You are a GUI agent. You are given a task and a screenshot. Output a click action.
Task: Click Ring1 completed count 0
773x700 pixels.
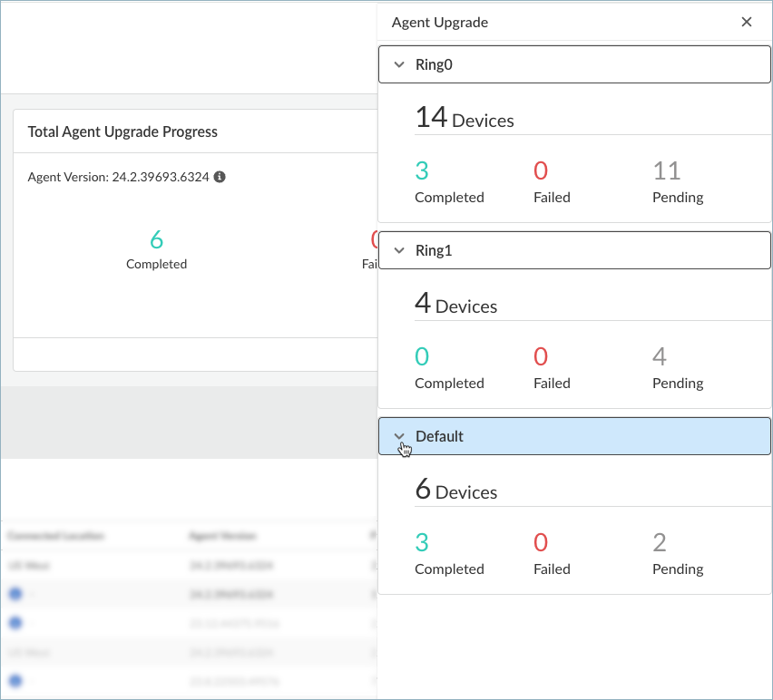pyautogui.click(x=422, y=356)
